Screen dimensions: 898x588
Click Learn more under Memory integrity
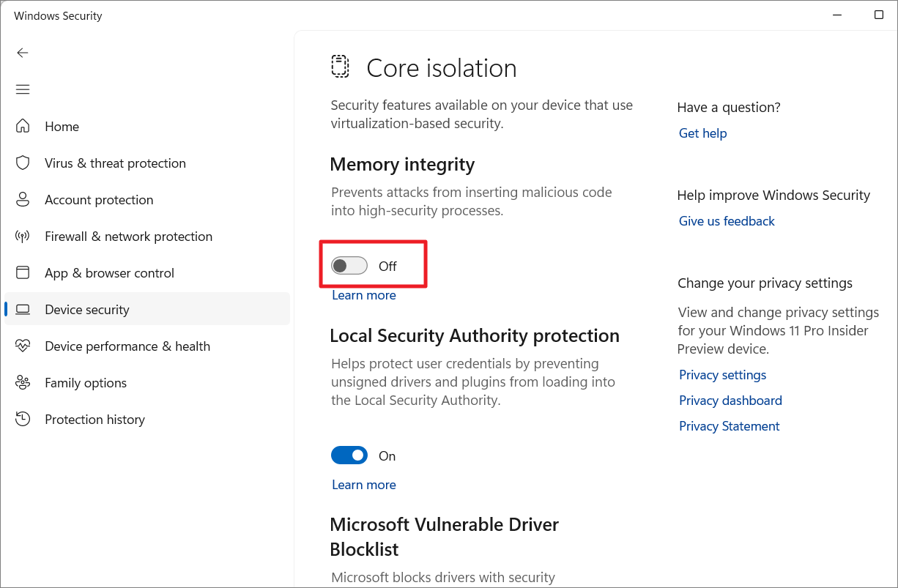click(364, 295)
